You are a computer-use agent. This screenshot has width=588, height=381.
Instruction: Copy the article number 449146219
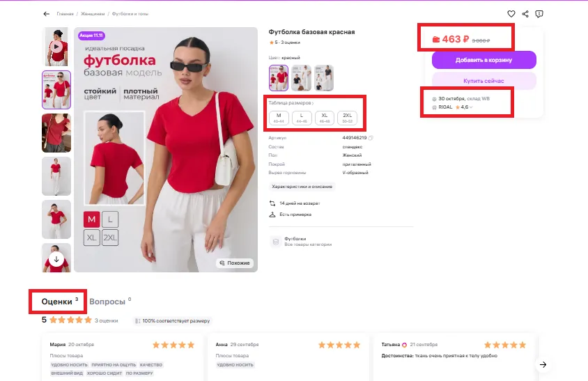371,138
